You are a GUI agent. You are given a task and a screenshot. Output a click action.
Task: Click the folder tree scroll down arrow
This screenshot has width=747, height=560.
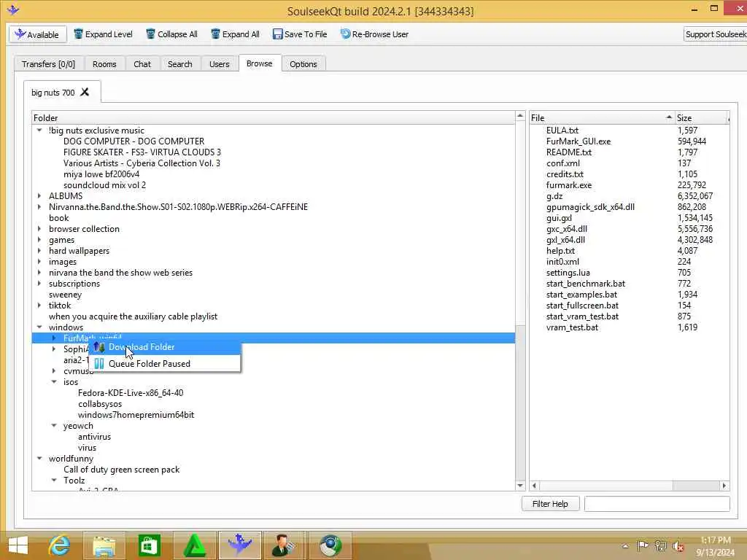click(x=520, y=486)
